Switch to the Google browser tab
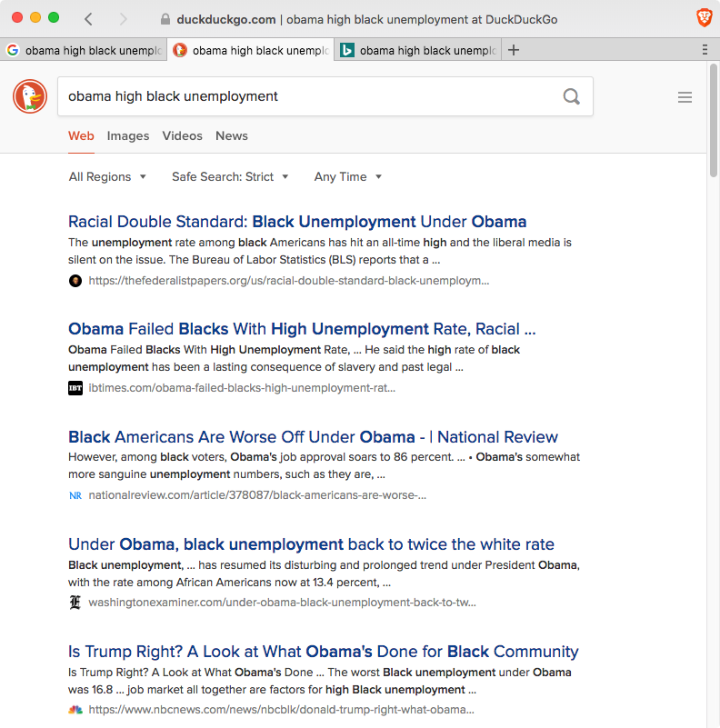 pyautogui.click(x=84, y=51)
